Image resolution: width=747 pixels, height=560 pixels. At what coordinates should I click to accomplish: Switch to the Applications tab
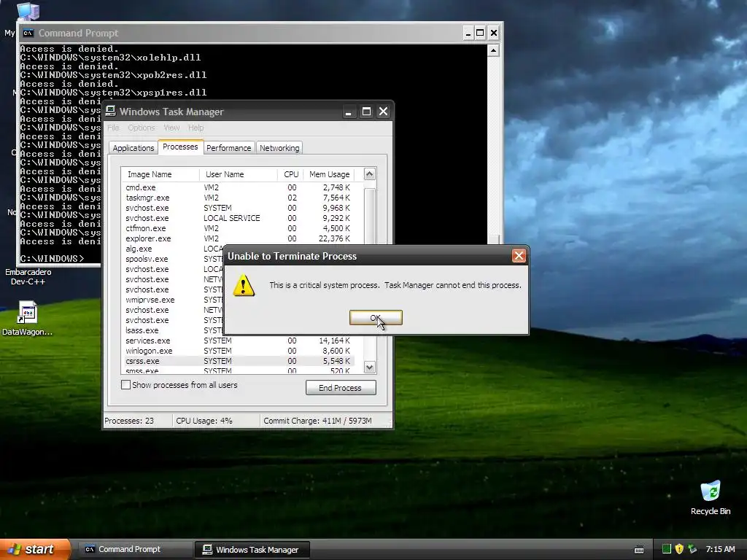[x=133, y=147]
